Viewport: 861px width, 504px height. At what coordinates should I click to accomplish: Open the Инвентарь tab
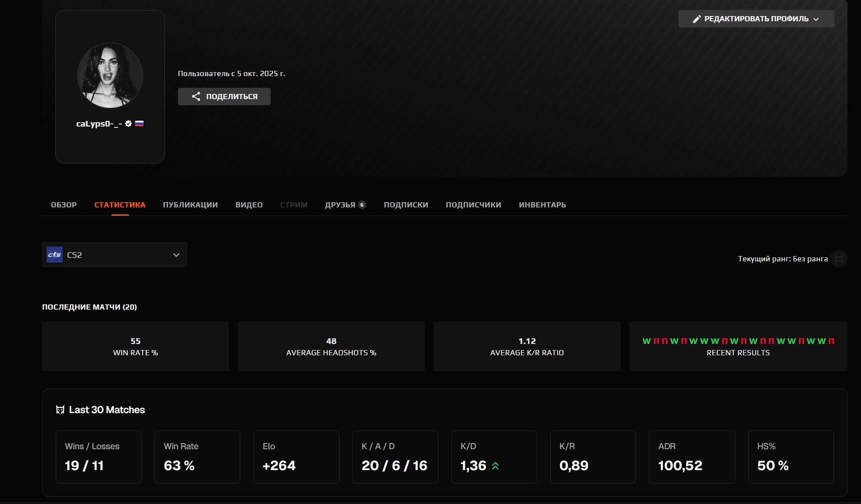coord(542,205)
